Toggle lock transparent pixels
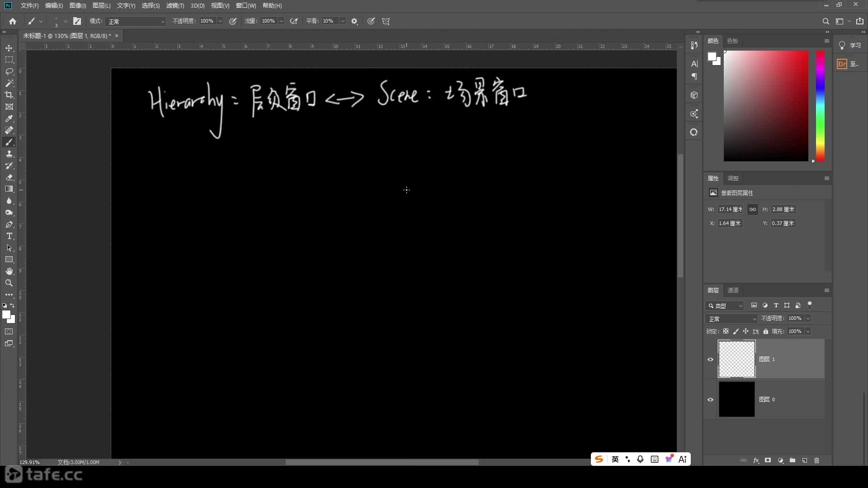The height and width of the screenshot is (488, 868). pyautogui.click(x=726, y=331)
